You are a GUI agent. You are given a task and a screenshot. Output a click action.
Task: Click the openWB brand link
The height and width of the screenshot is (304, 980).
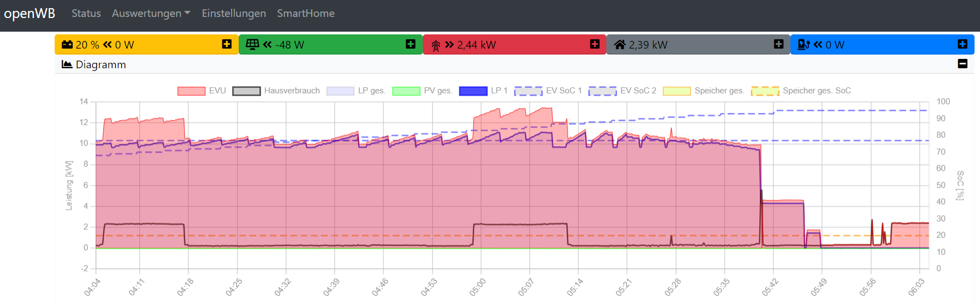(29, 13)
